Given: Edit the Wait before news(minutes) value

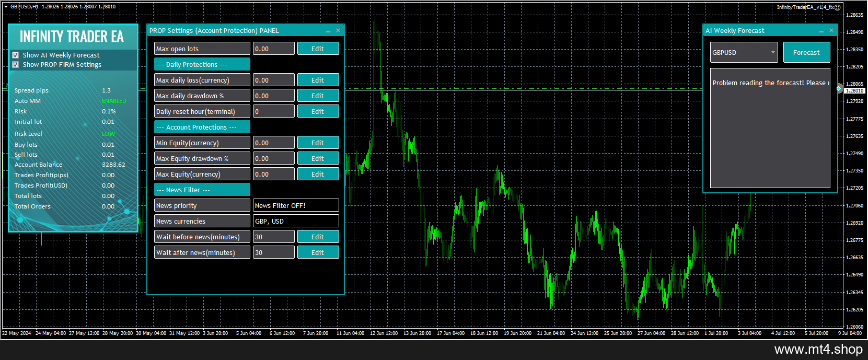Looking at the screenshot, I should (318, 237).
